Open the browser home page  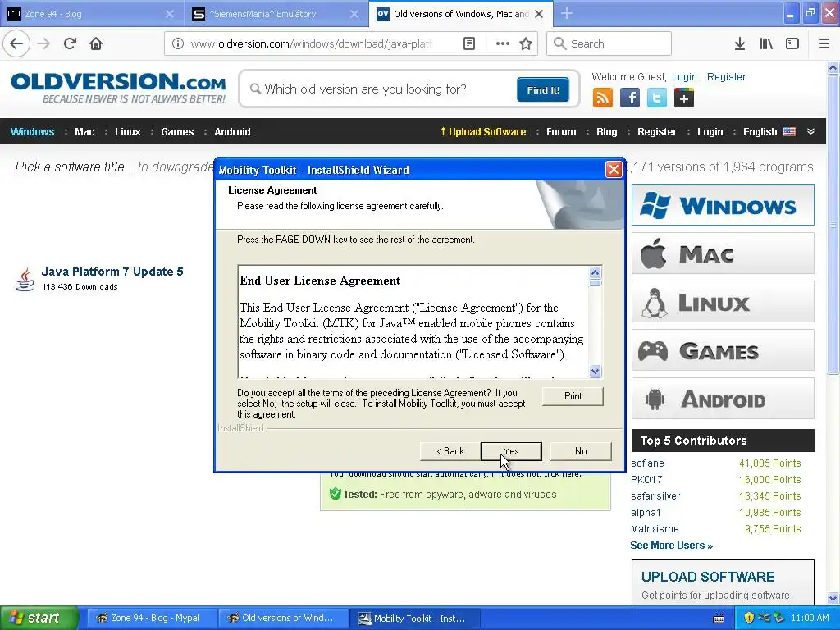pos(96,43)
